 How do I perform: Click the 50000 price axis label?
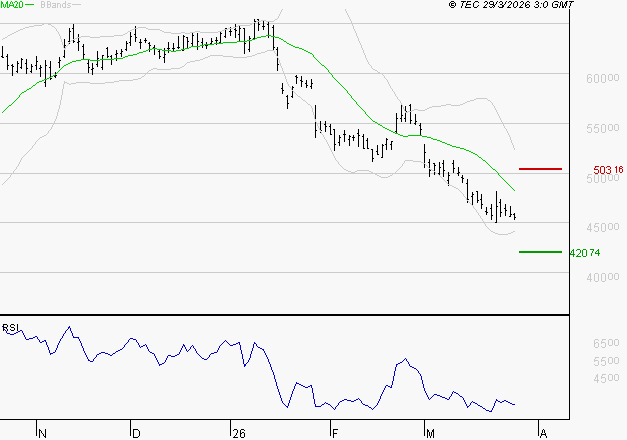click(x=603, y=178)
